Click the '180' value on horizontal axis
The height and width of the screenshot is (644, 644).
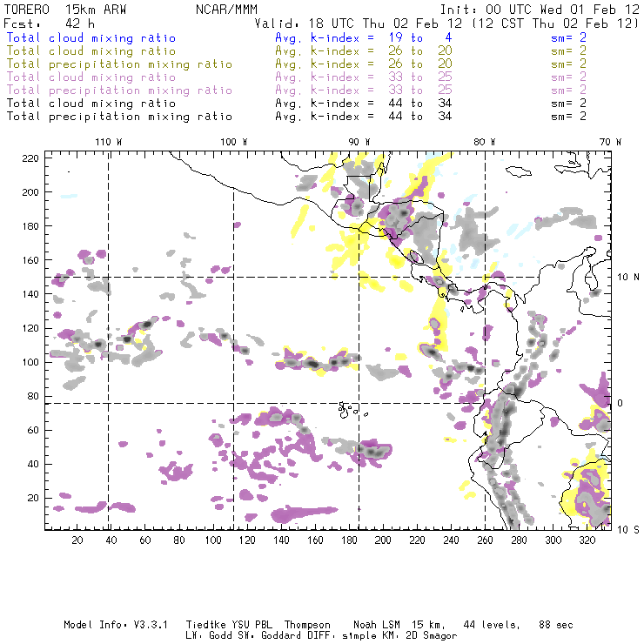click(x=349, y=540)
